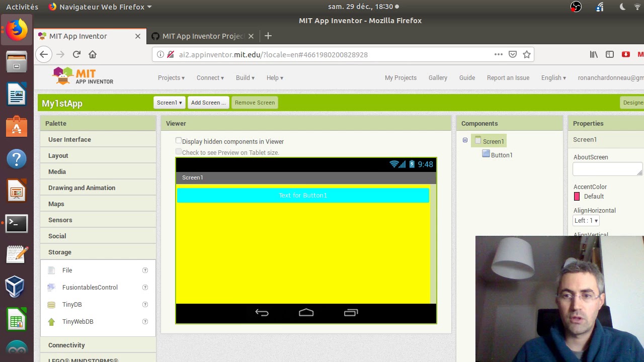Open LibreOffice Writer from dock
This screenshot has height=362, width=644.
(x=17, y=94)
